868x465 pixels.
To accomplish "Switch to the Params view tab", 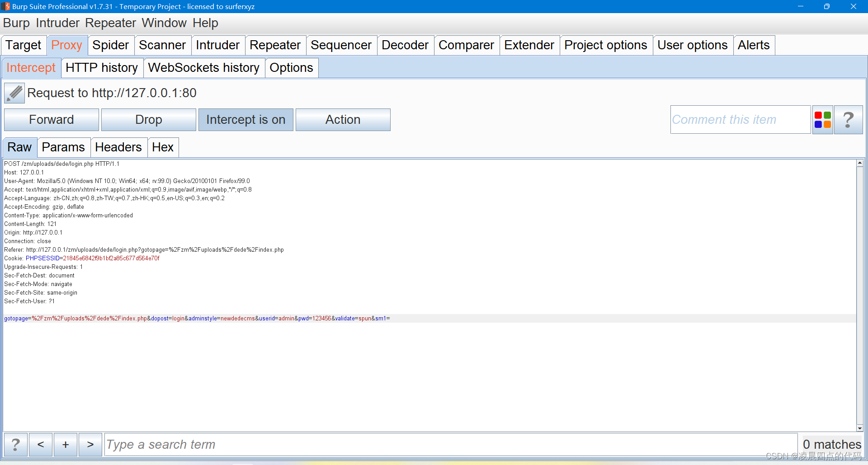I will pos(63,147).
